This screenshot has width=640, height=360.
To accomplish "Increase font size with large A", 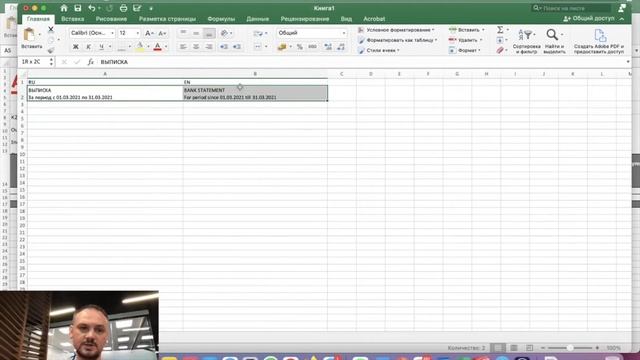I will (149, 33).
